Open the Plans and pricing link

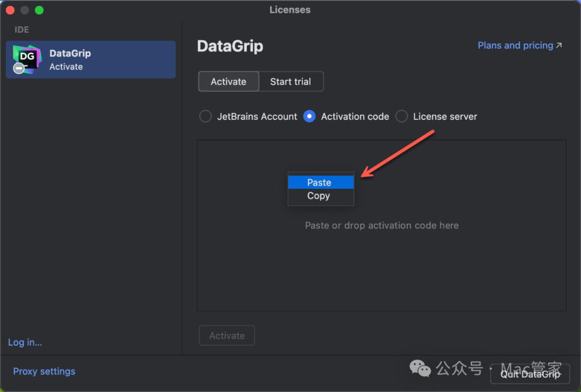tap(515, 46)
